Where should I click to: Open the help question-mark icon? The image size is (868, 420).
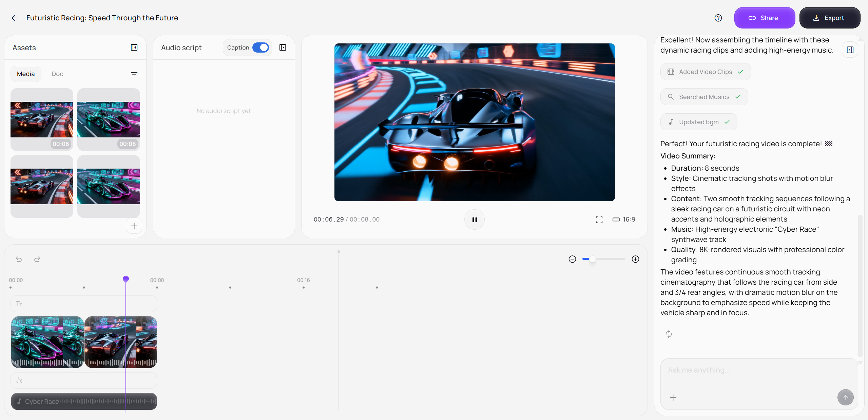(x=718, y=18)
